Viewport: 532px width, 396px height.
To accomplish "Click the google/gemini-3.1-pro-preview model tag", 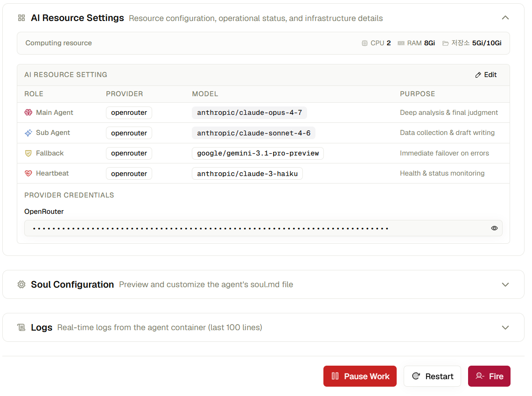I will click(x=258, y=153).
